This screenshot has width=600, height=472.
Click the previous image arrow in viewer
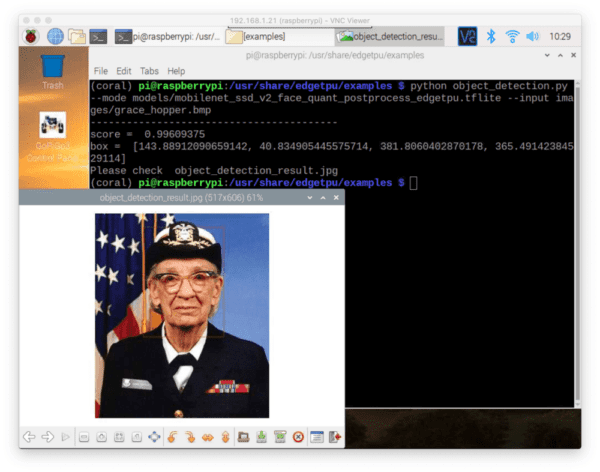pyautogui.click(x=29, y=437)
